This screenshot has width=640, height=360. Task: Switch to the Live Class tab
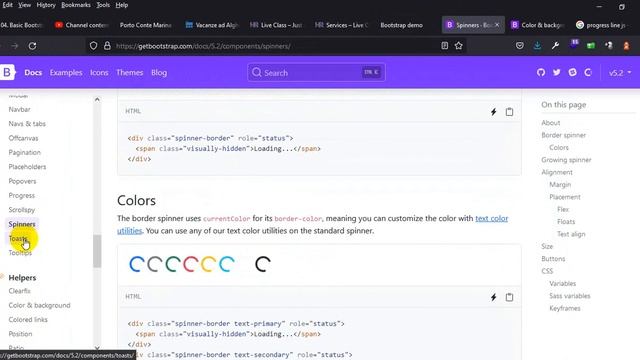(x=276, y=25)
